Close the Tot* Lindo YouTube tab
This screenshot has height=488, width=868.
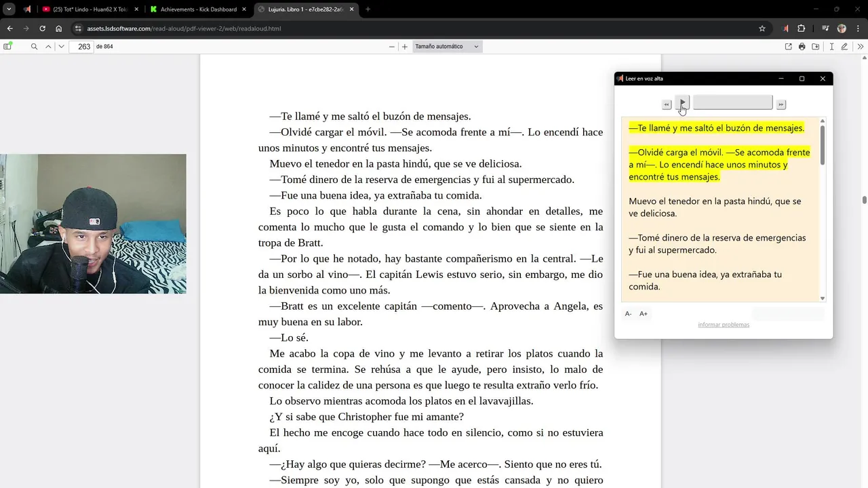click(136, 9)
